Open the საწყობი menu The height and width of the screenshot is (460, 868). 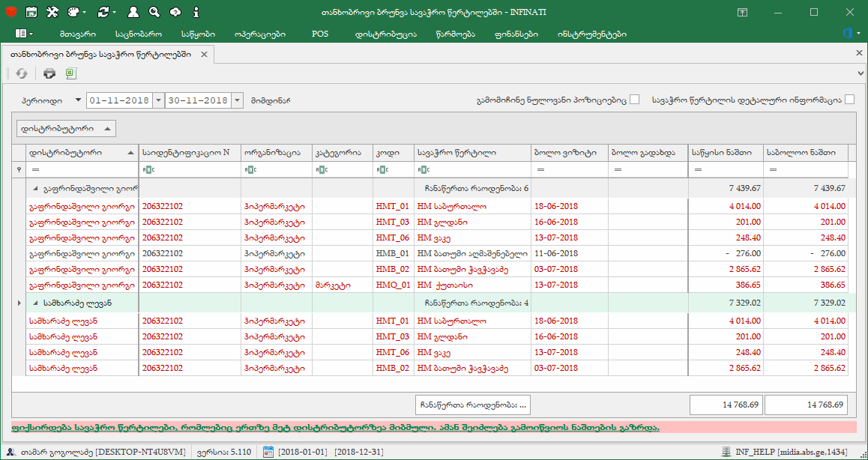click(x=198, y=34)
